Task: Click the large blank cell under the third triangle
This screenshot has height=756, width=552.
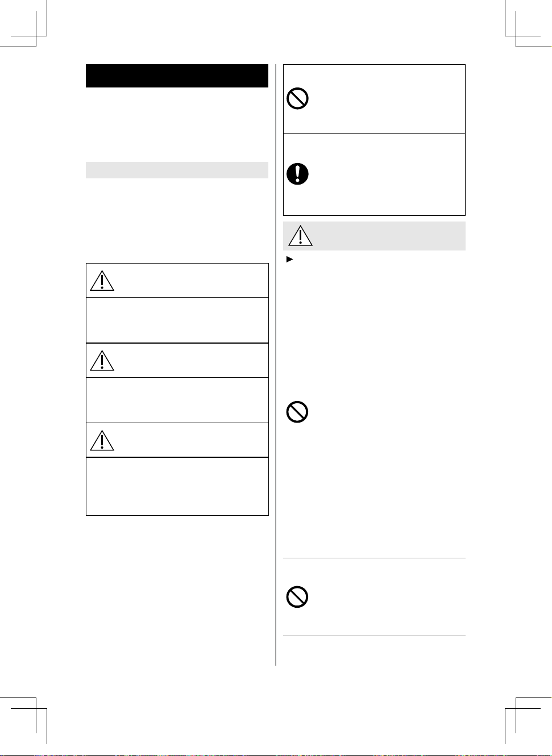Action: click(177, 486)
